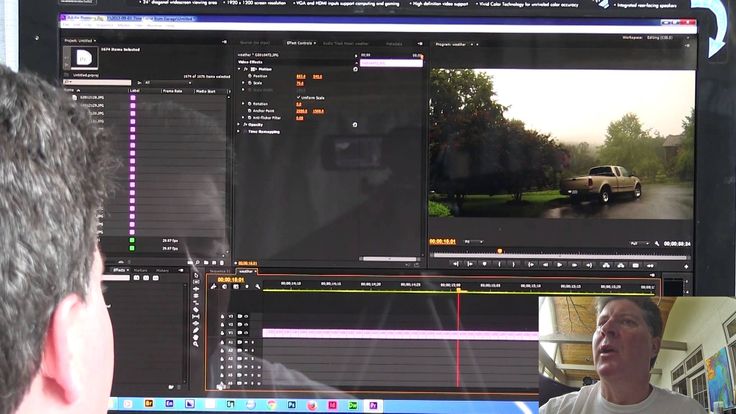Select the Razor tool
The width and height of the screenshot is (736, 414).
point(196,310)
